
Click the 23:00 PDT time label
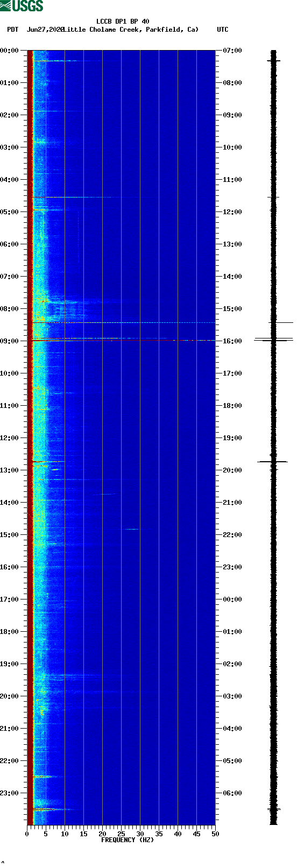click(x=10, y=793)
